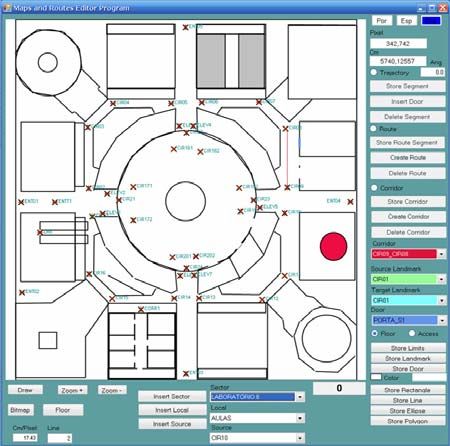Click the Cm/Pixel input field
The height and width of the screenshot is (446, 450).
point(25,437)
